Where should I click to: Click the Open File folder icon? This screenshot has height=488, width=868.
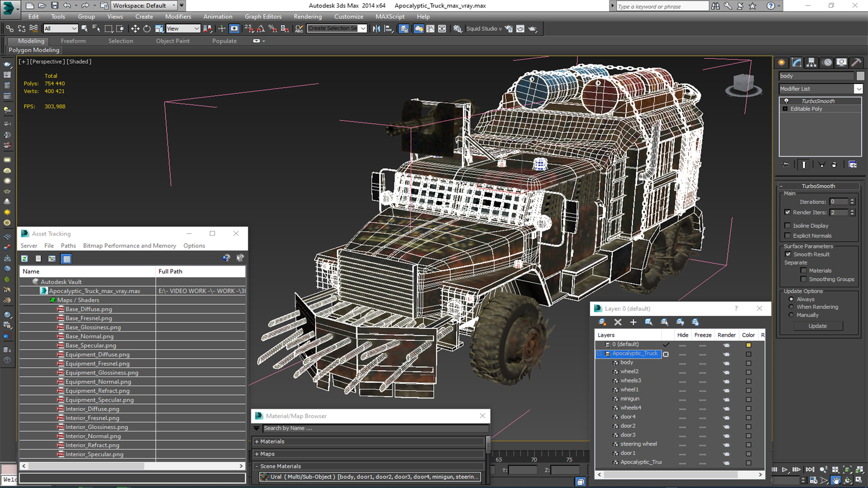click(42, 5)
